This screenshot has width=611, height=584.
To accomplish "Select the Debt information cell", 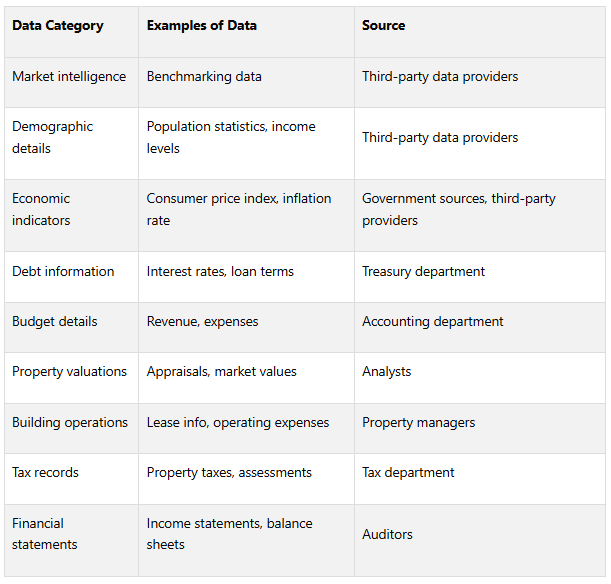I will [x=63, y=271].
